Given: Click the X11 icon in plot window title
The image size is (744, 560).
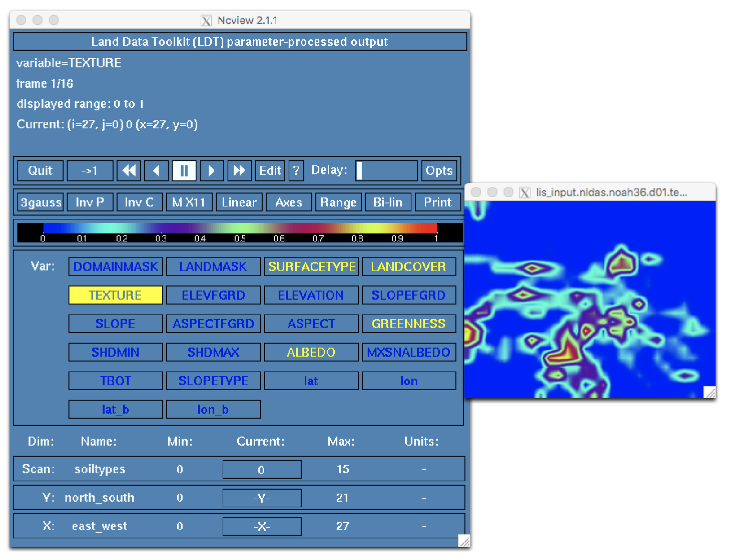Looking at the screenshot, I should pos(525,192).
